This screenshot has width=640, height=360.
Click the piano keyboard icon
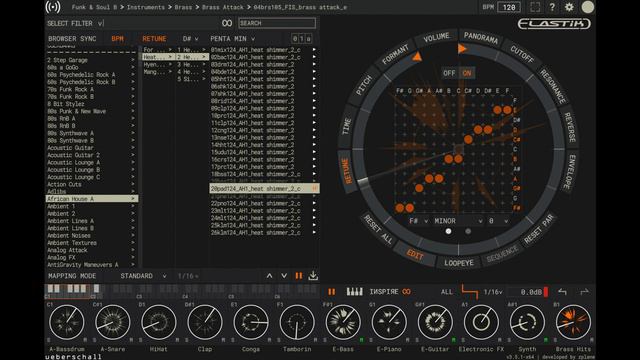pyautogui.click(x=354, y=291)
